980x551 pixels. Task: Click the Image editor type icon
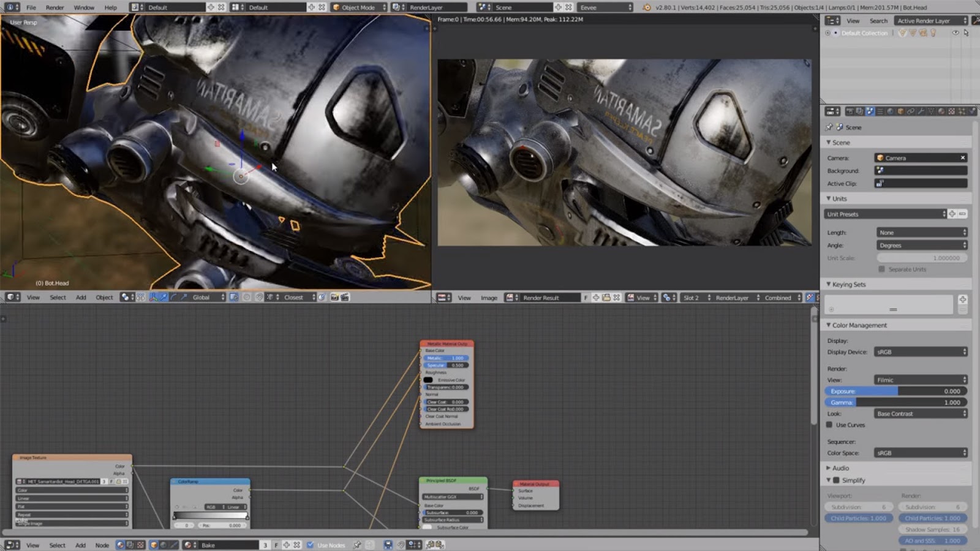pyautogui.click(x=444, y=298)
